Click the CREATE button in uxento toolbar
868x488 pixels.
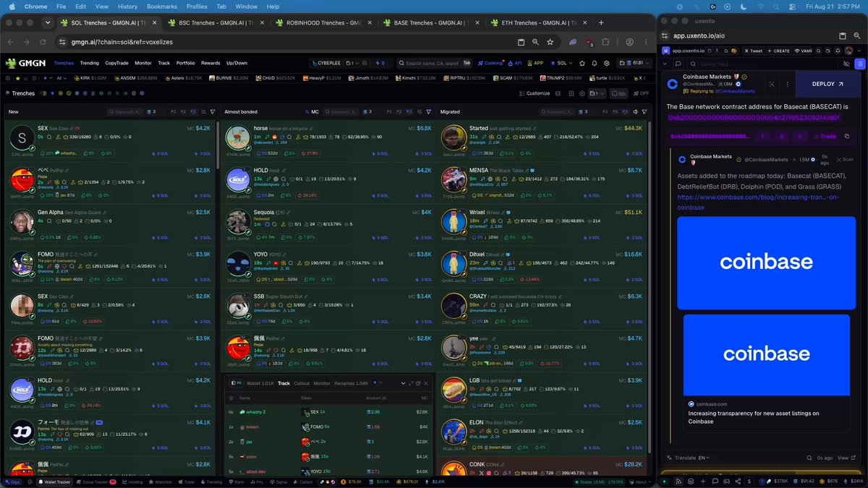(x=779, y=51)
